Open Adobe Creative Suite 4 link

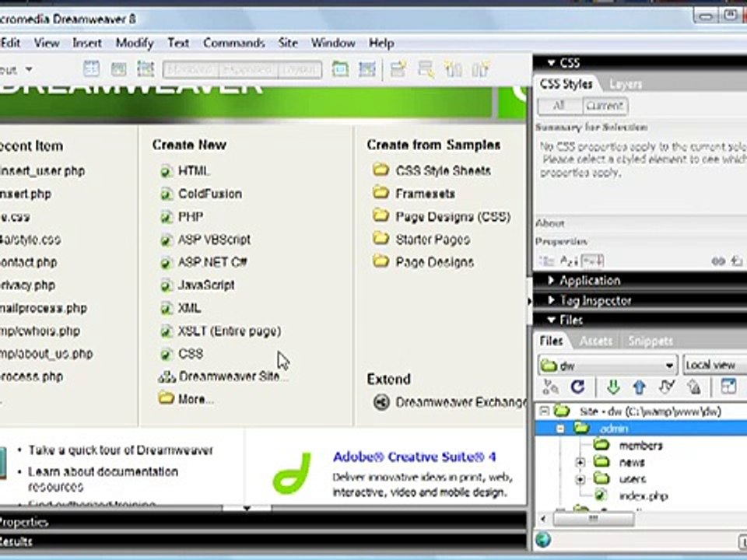coord(415,457)
